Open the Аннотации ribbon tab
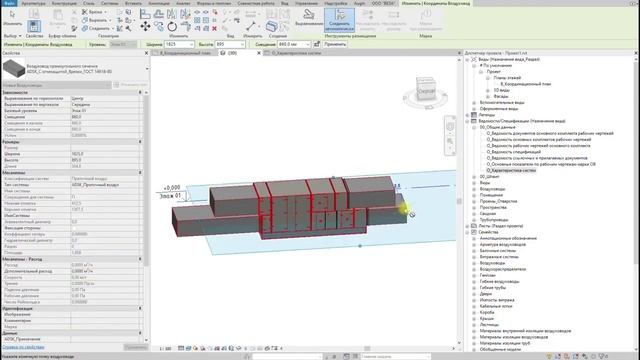640x360 pixels. (159, 3)
